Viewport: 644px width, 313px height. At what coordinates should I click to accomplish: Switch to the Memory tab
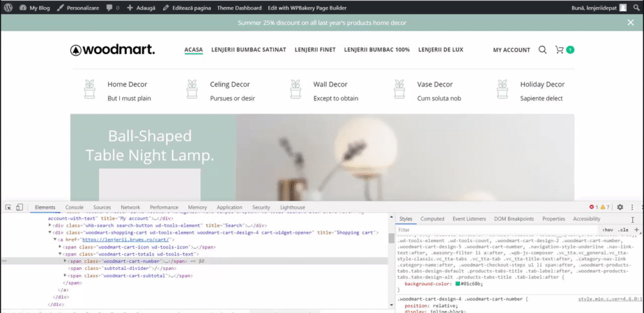(197, 207)
